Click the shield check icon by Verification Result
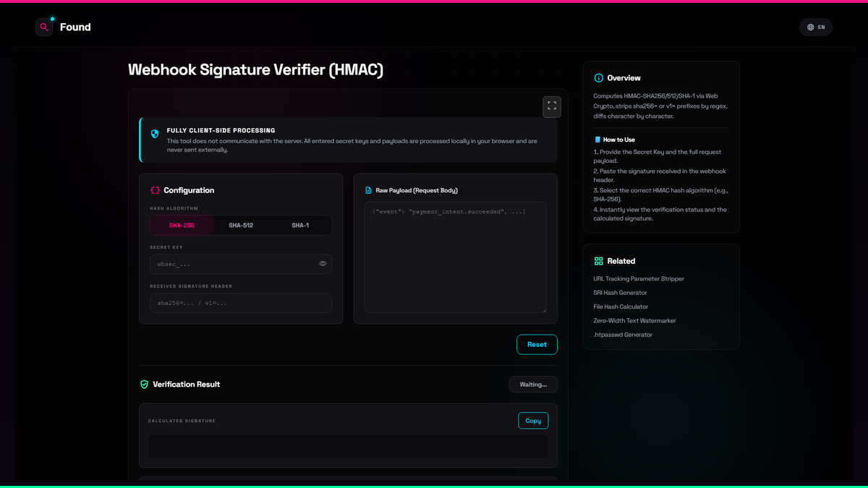The height and width of the screenshot is (488, 868). pyautogui.click(x=144, y=385)
